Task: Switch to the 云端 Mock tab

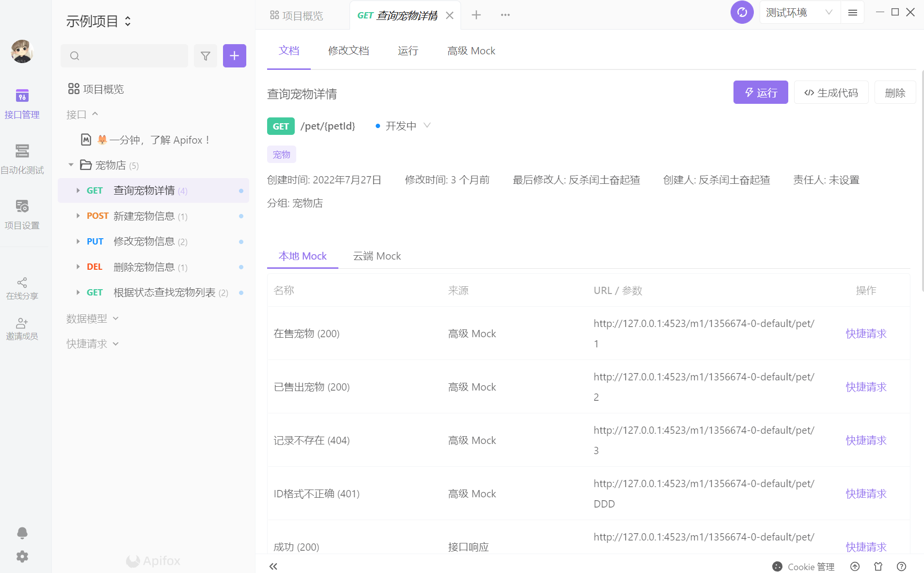Action: (377, 256)
